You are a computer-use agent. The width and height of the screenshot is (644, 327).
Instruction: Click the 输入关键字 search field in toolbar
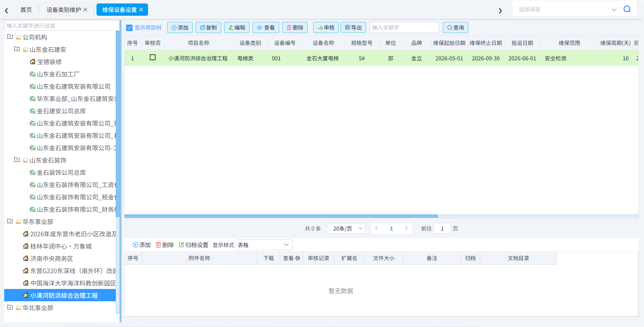click(x=404, y=28)
